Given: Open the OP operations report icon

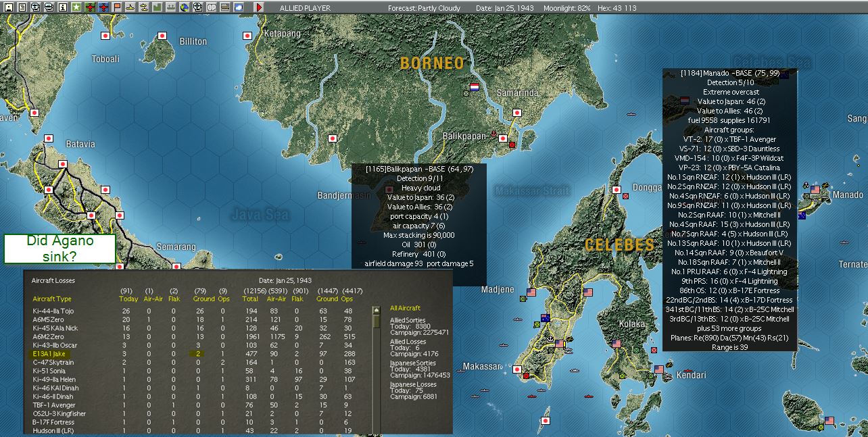Looking at the screenshot, I should pos(212,7).
